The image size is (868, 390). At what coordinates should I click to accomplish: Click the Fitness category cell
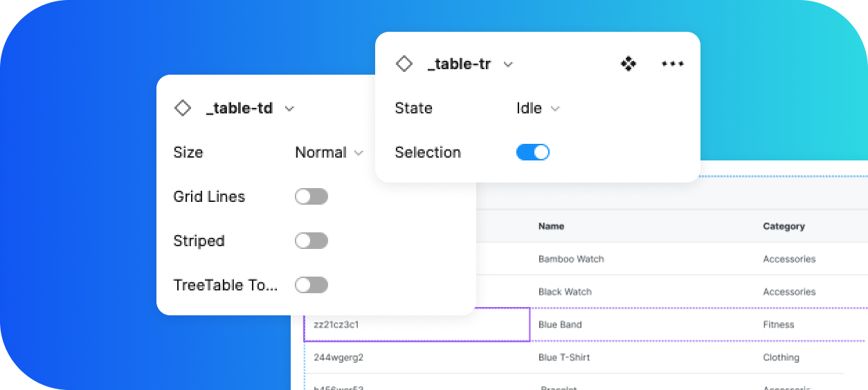pyautogui.click(x=779, y=324)
